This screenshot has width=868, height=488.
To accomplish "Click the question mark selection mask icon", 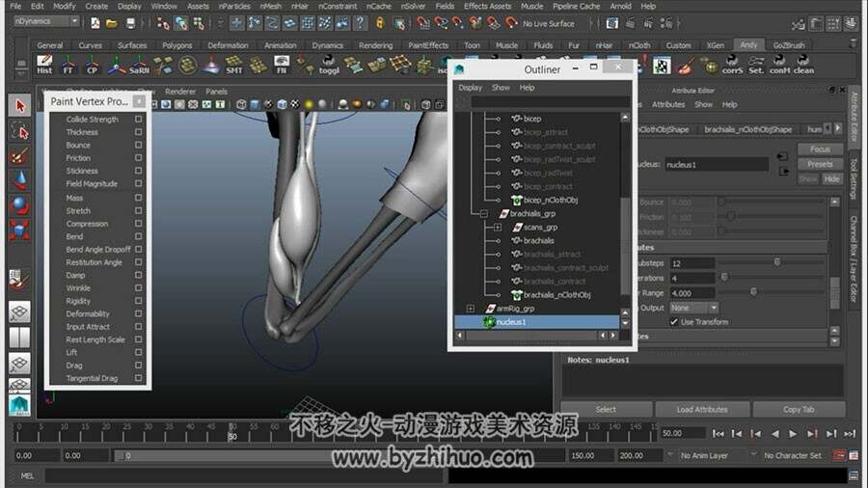I will pos(360,23).
